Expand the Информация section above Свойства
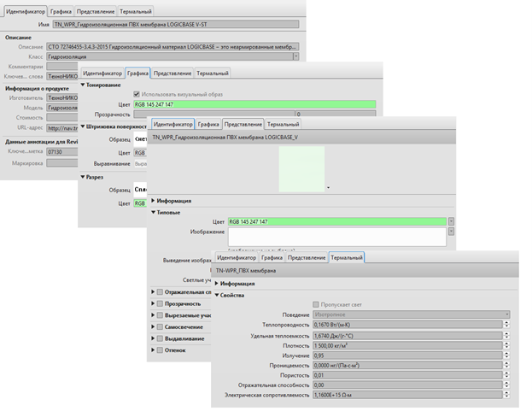Screen dimensions: 532x417 coord(218,283)
